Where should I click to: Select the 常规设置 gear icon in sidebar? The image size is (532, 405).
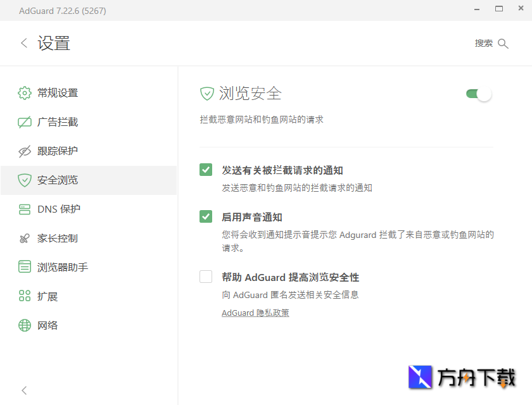click(x=24, y=92)
